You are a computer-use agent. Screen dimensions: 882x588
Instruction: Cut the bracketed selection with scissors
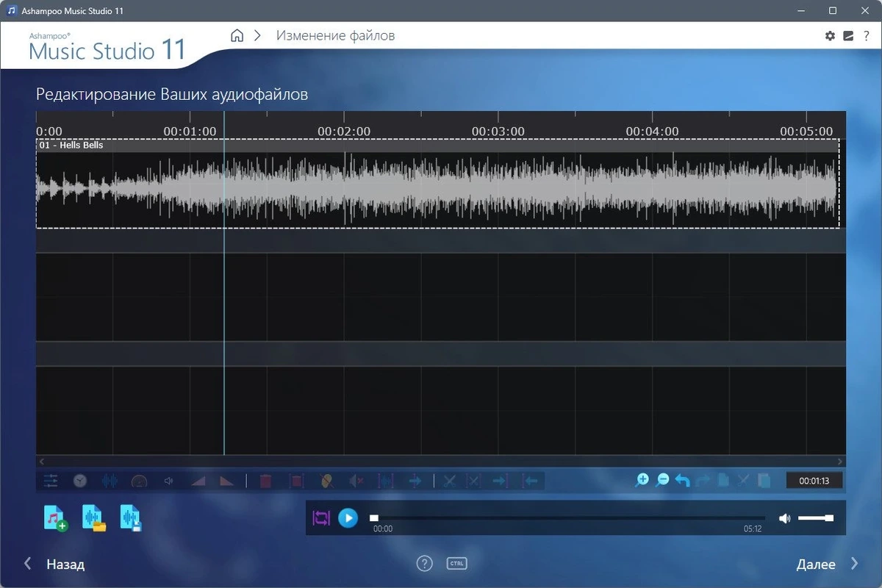pyautogui.click(x=474, y=481)
